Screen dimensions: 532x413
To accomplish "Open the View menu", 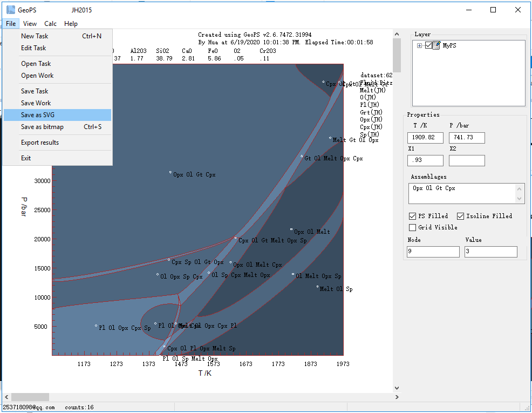I will click(30, 24).
